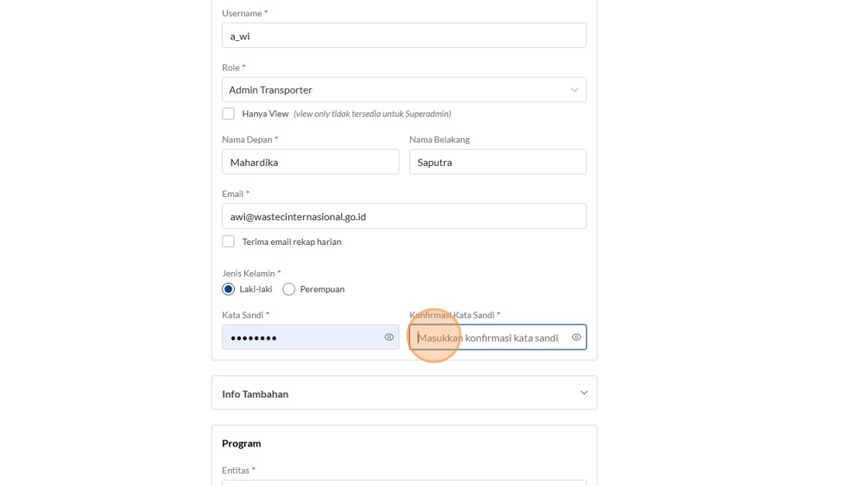Click into the Email address field
The width and height of the screenshot is (868, 486).
pyautogui.click(x=404, y=216)
